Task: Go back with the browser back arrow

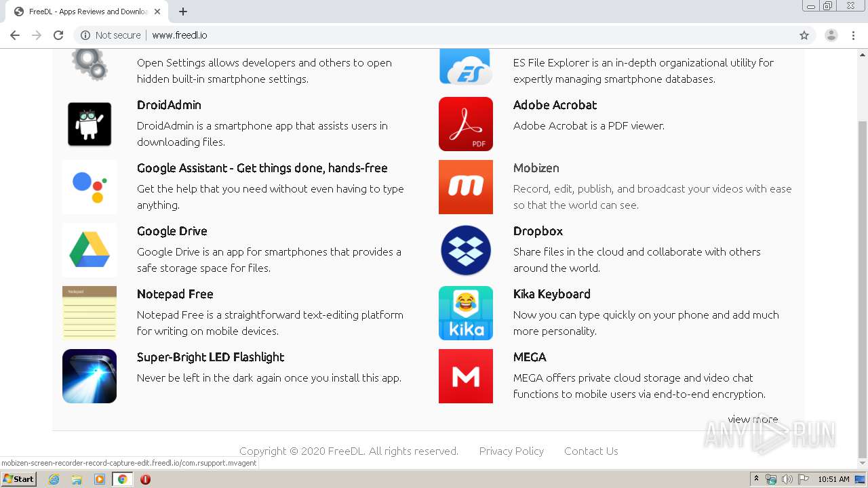Action: 15,35
